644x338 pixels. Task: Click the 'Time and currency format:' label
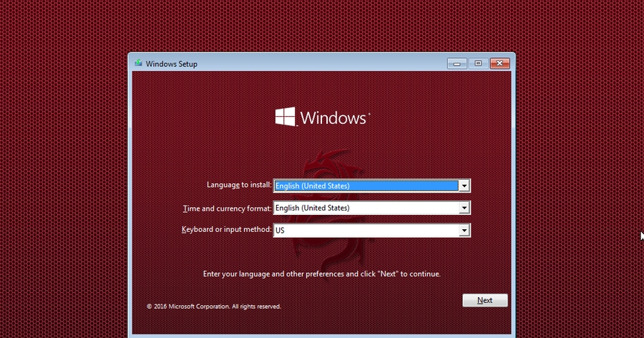pyautogui.click(x=227, y=208)
